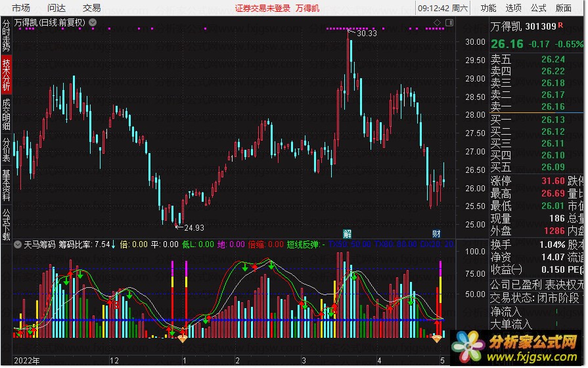The height and width of the screenshot is (368, 588).
Task: Click the 30.33 high price label
Action: click(x=367, y=34)
